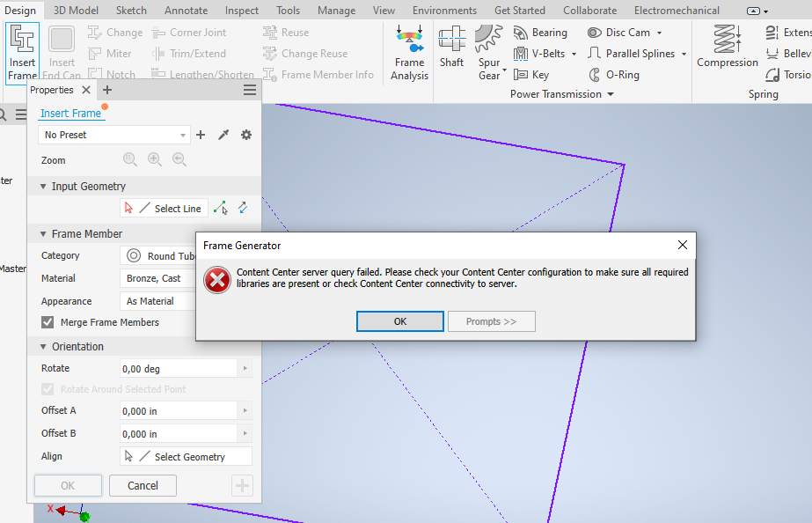The width and height of the screenshot is (812, 523).
Task: Click the V-Belts generator
Action: pos(539,54)
